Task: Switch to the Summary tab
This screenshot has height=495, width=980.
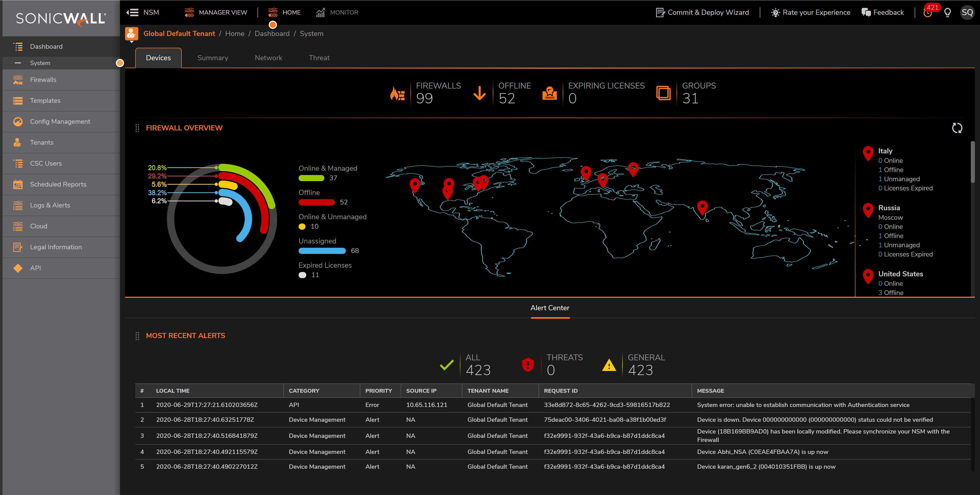Action: tap(213, 58)
